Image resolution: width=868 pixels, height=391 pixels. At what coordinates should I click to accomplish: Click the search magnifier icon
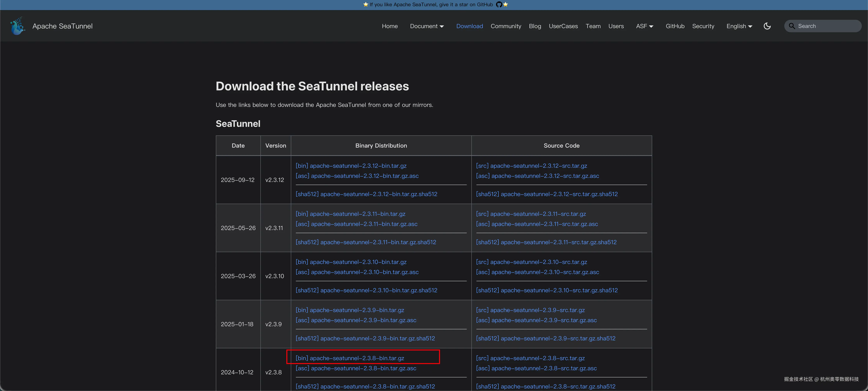[x=792, y=26]
